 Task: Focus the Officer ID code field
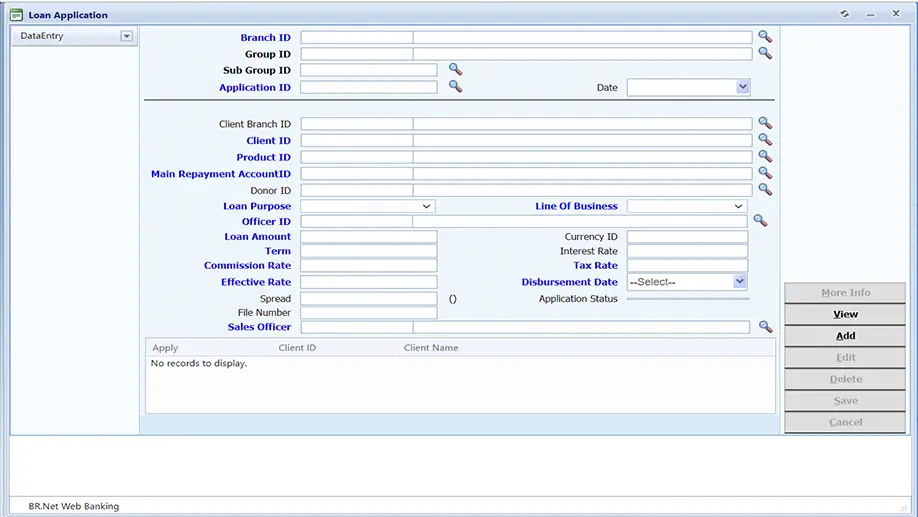(x=357, y=221)
